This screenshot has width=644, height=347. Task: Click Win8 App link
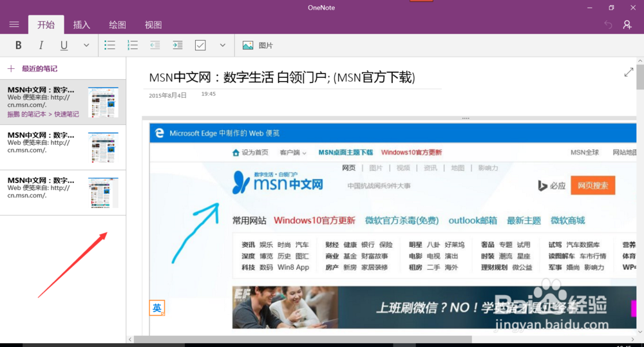pyautogui.click(x=293, y=267)
